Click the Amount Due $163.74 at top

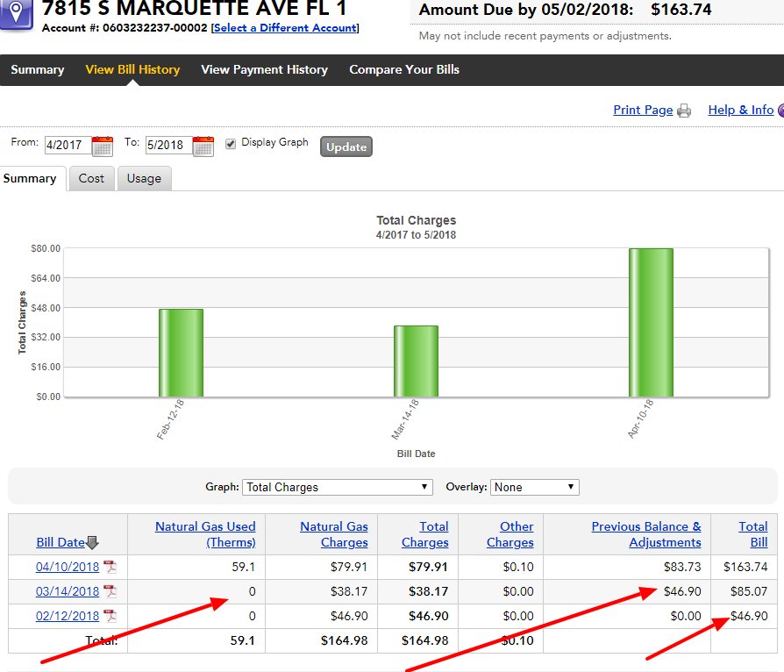(x=681, y=10)
